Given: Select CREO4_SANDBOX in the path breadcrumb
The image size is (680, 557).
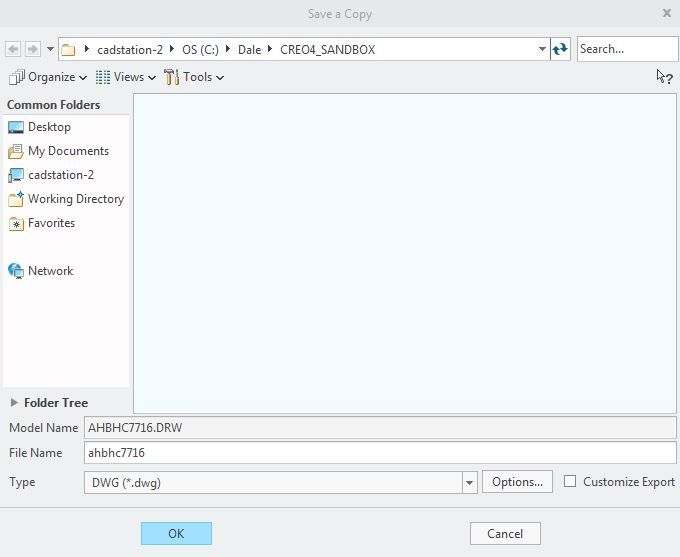Looking at the screenshot, I should click(x=327, y=50).
